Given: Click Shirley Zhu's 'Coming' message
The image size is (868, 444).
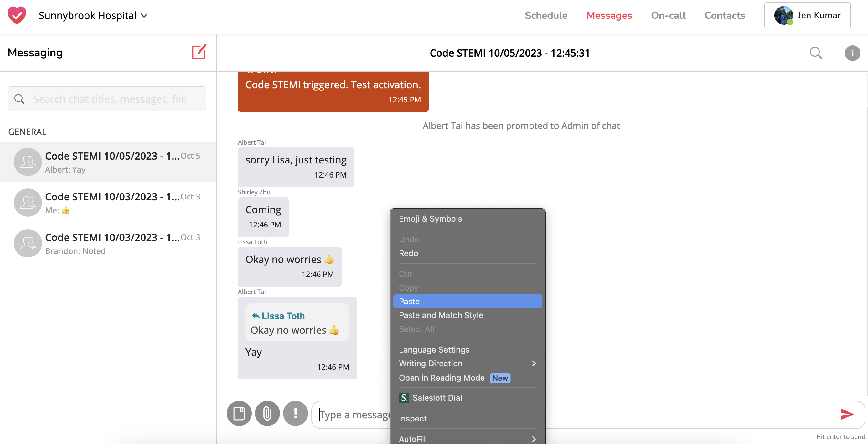Looking at the screenshot, I should (263, 217).
